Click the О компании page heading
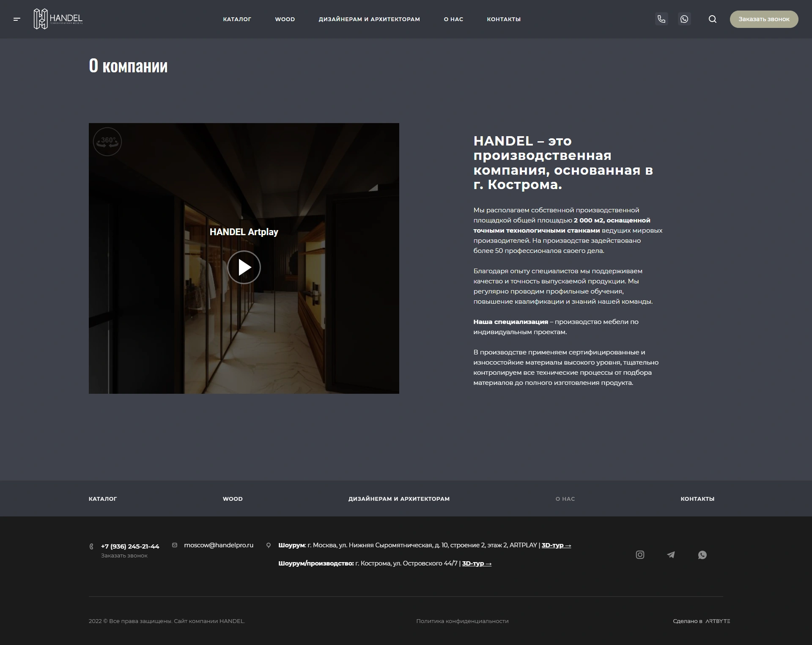The width and height of the screenshot is (812, 645). (128, 66)
